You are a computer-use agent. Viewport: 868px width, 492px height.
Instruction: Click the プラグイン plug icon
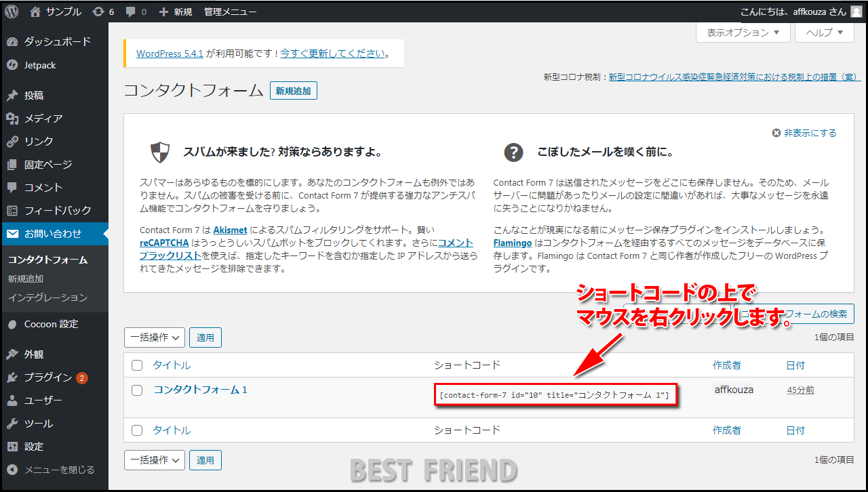pyautogui.click(x=12, y=377)
